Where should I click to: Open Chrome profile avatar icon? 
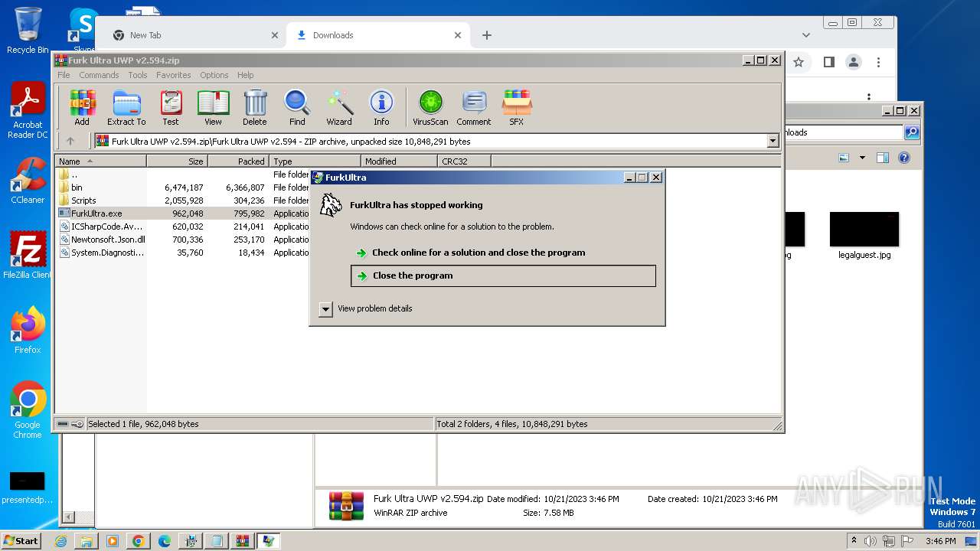tap(854, 62)
